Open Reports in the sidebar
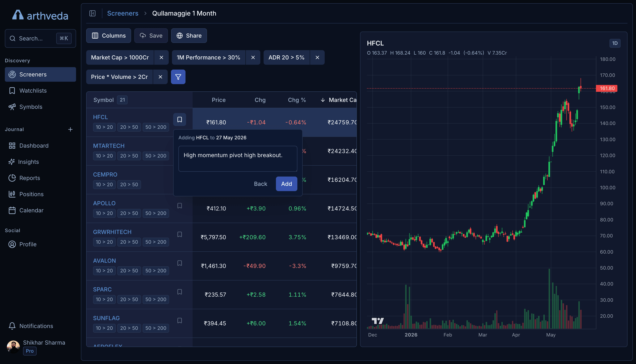Image resolution: width=636 pixels, height=364 pixels. [40, 178]
